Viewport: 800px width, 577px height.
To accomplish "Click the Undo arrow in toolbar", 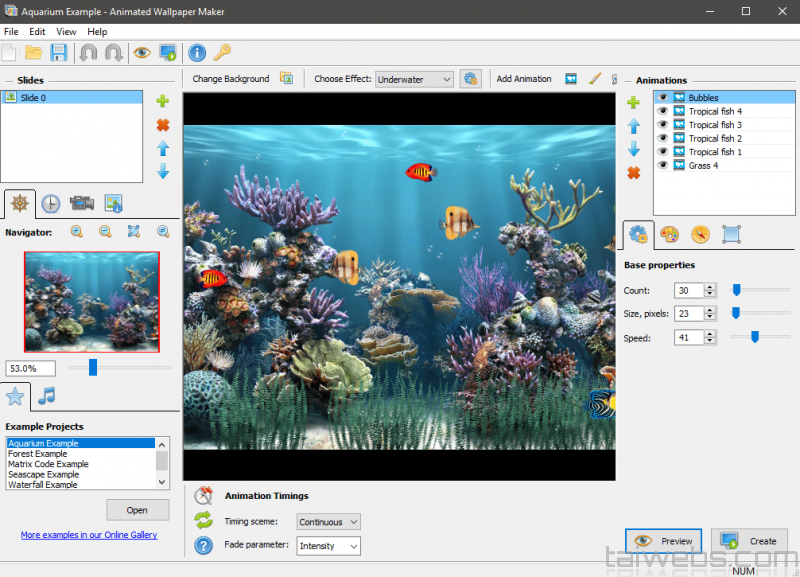I will [88, 53].
